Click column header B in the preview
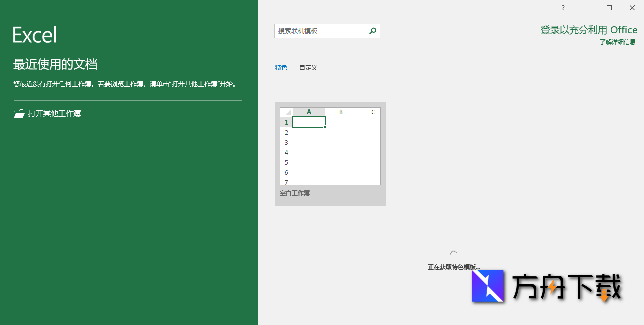644x325 pixels. click(341, 112)
